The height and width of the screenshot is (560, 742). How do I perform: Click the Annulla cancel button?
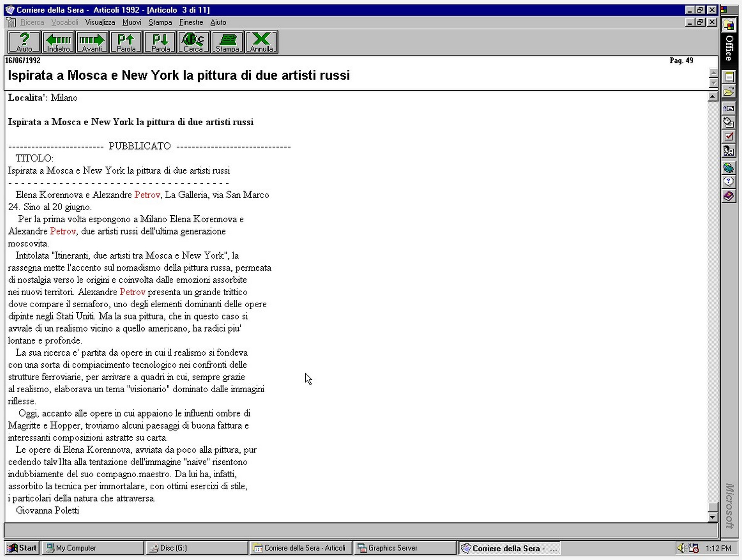point(261,42)
